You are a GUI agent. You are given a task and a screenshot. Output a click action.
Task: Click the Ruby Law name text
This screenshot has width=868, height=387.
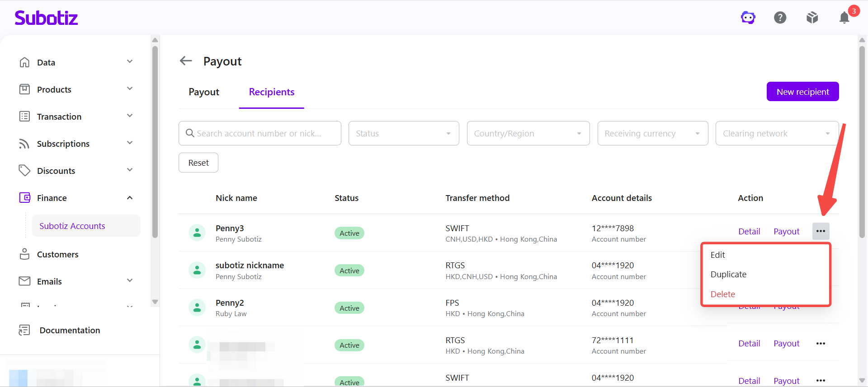click(x=231, y=314)
